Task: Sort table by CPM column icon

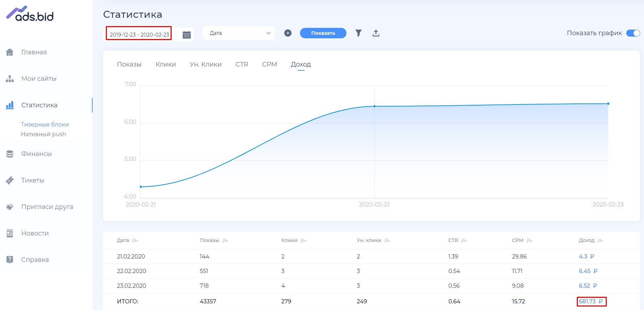Action: point(529,241)
